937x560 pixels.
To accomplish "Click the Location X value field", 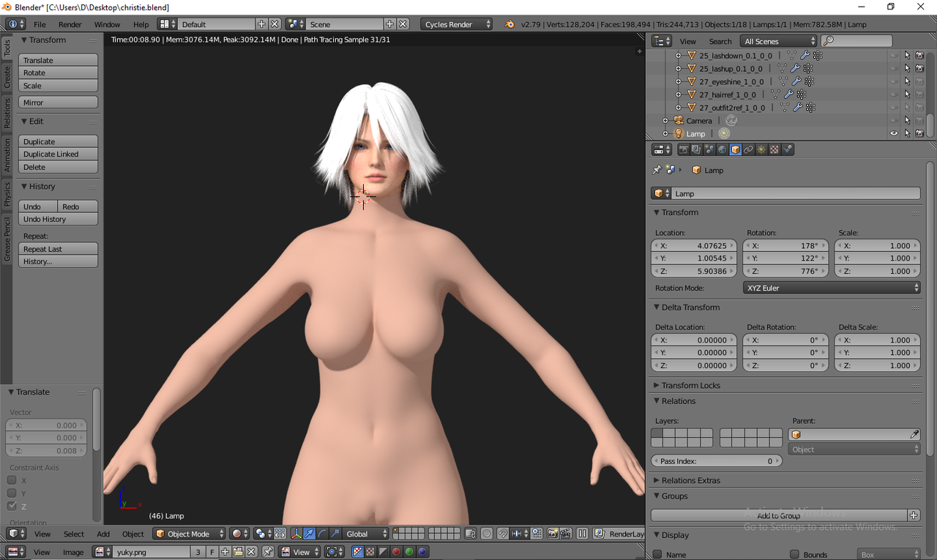I will (694, 246).
